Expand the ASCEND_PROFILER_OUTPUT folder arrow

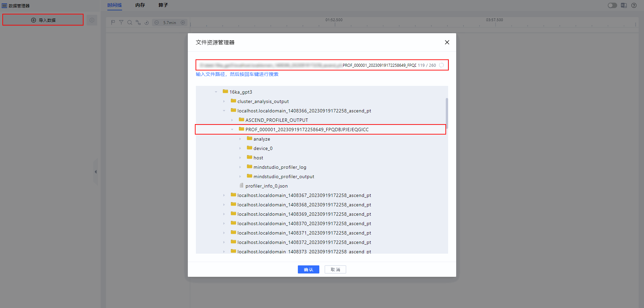pyautogui.click(x=232, y=120)
